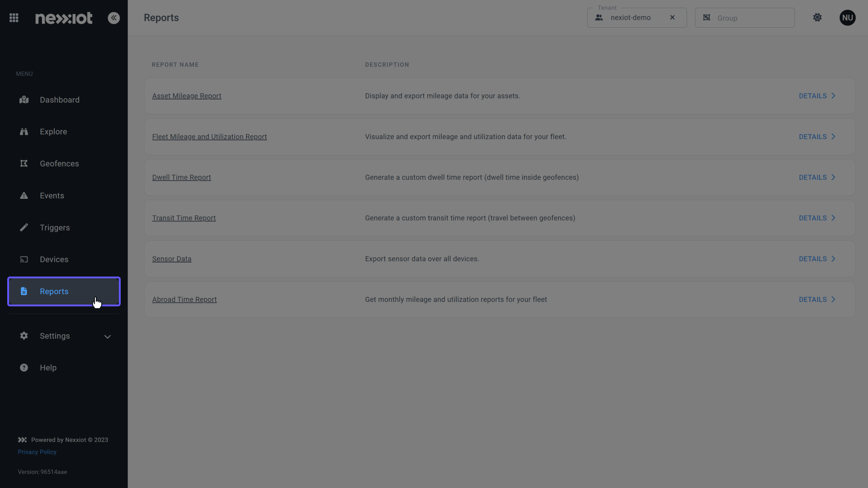Click the Geofences shape icon
The width and height of the screenshot is (868, 488).
pyautogui.click(x=24, y=164)
